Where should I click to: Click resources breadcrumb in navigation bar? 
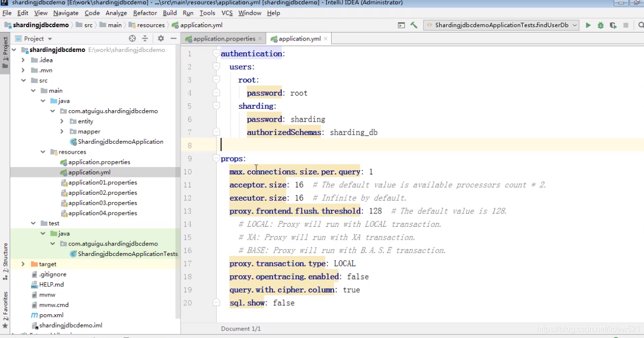point(151,25)
